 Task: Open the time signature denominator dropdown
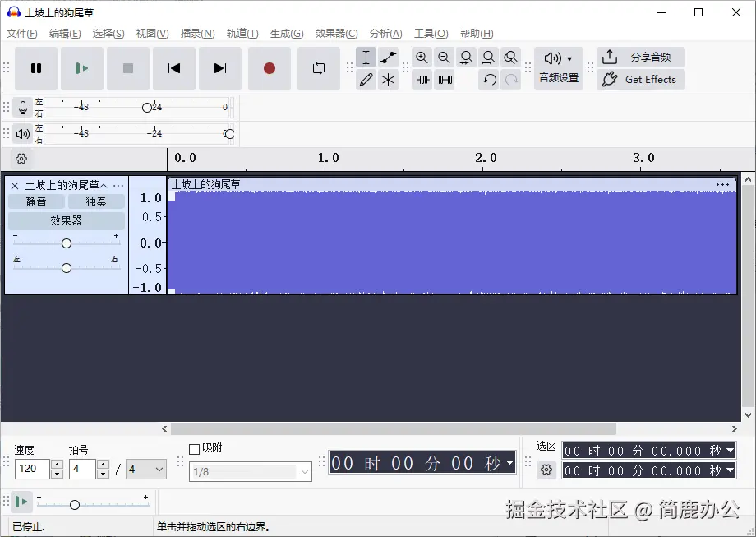[145, 469]
